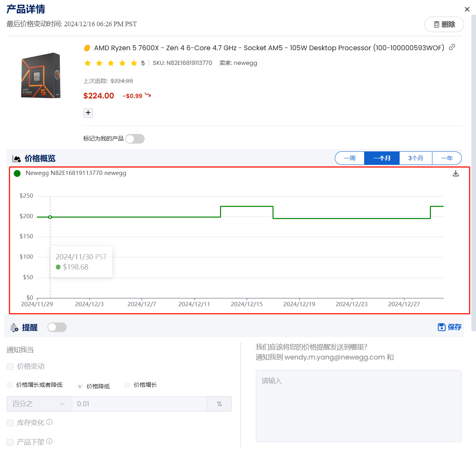Select the 价格增长 radio option

click(127, 385)
